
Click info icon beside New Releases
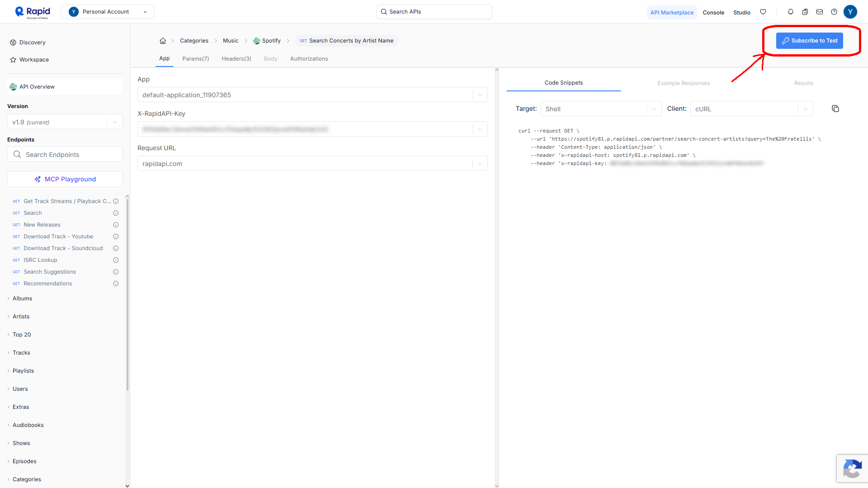click(x=116, y=225)
